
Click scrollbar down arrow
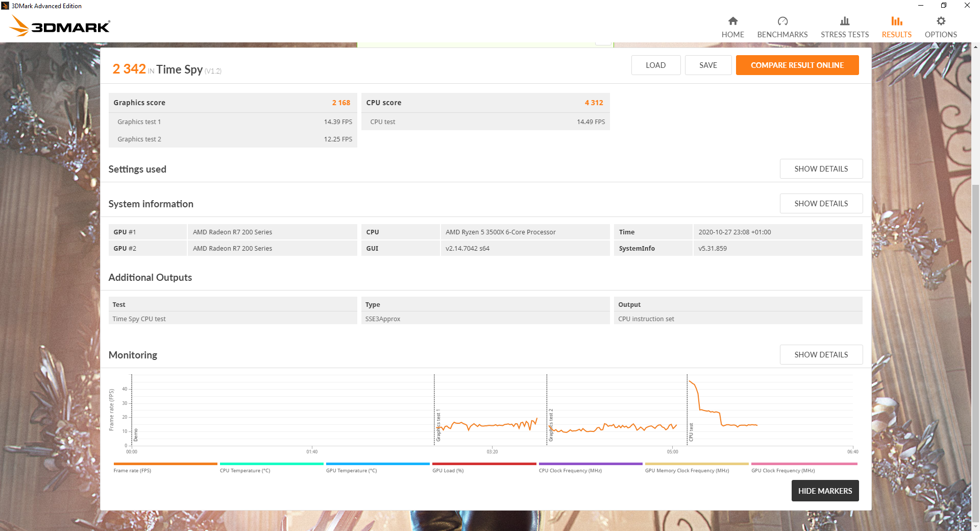click(976, 526)
